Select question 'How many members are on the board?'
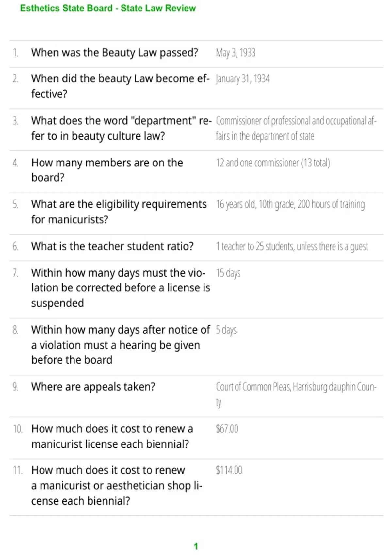Screen dimensions: 392x556 point(107,170)
